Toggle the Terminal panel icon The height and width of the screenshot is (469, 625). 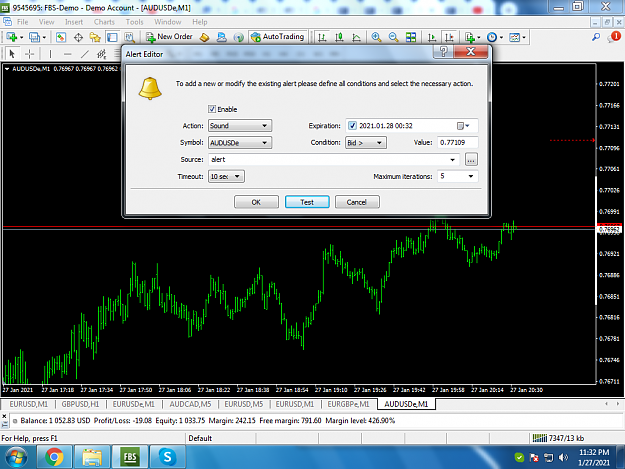click(112, 37)
